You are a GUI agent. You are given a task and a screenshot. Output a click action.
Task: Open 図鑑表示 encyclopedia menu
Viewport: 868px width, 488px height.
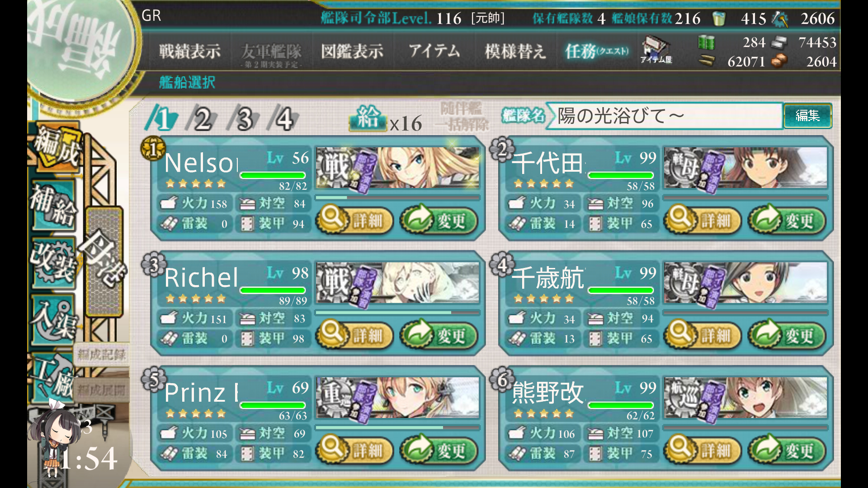click(x=352, y=51)
